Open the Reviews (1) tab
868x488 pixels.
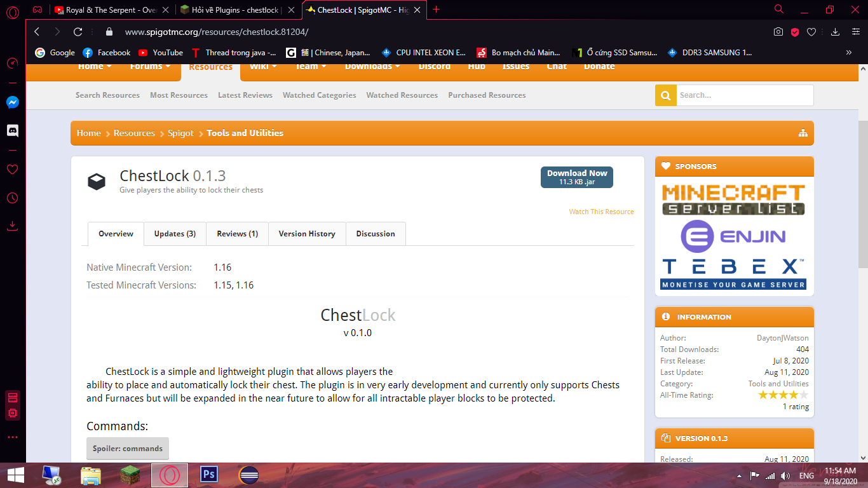pos(238,234)
